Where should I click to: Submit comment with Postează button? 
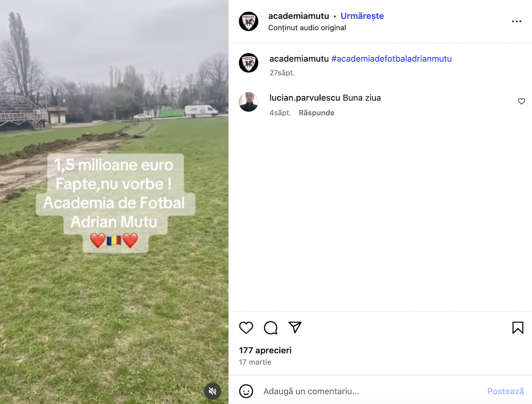[505, 391]
